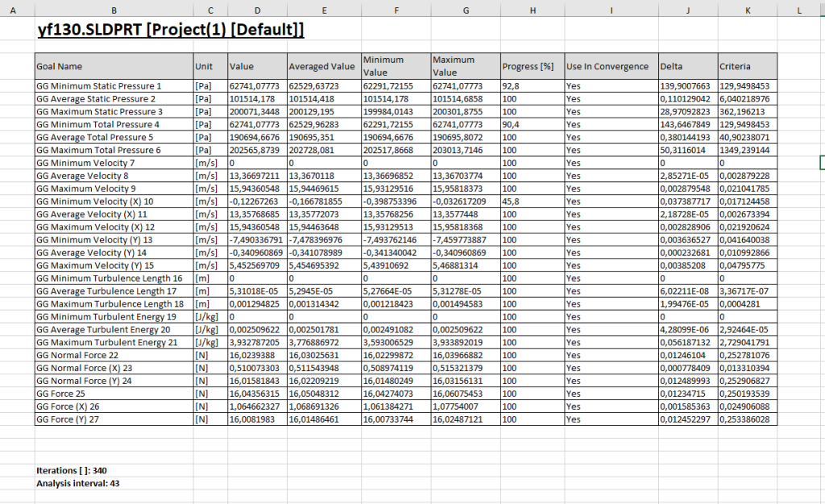Select progress value 45,8 for Minimum Velocity (X)

[x=533, y=201]
